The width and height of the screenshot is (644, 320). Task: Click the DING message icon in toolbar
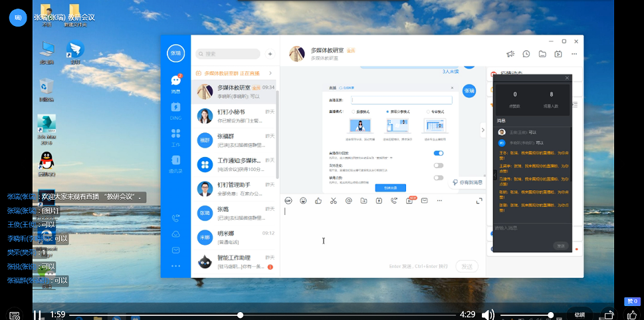click(x=379, y=201)
